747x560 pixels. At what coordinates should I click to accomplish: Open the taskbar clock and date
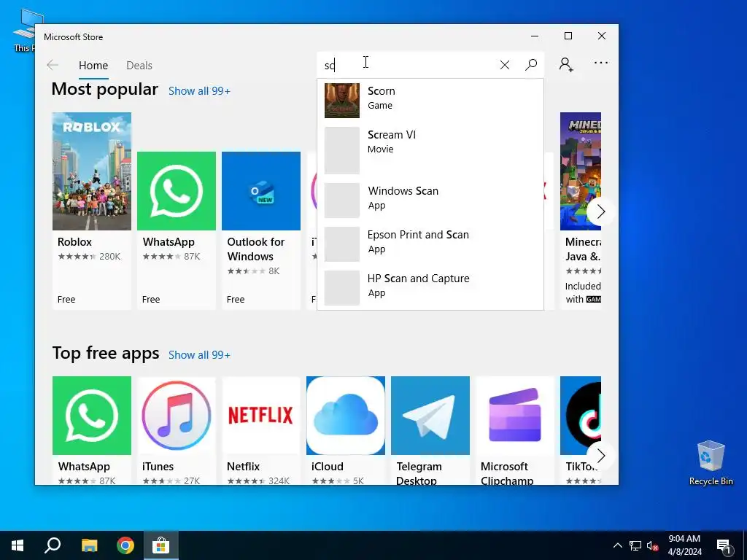(x=684, y=545)
